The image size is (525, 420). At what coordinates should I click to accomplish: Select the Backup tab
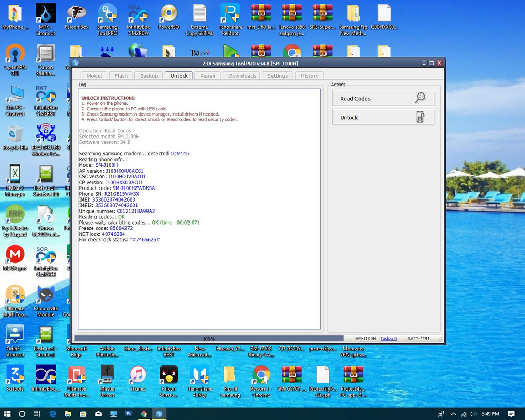pos(149,76)
